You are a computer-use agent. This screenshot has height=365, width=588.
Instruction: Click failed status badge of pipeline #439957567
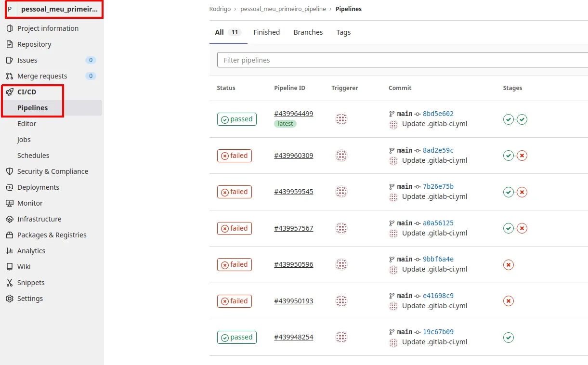tap(235, 228)
